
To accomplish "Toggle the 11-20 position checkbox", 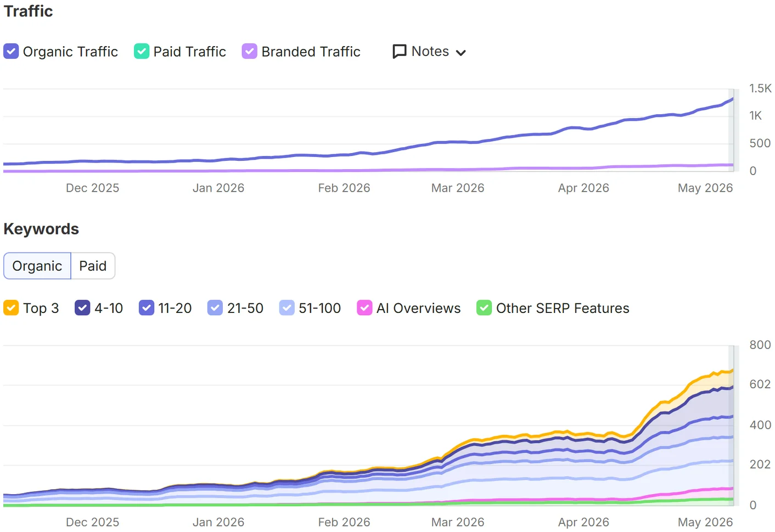I will (x=147, y=308).
